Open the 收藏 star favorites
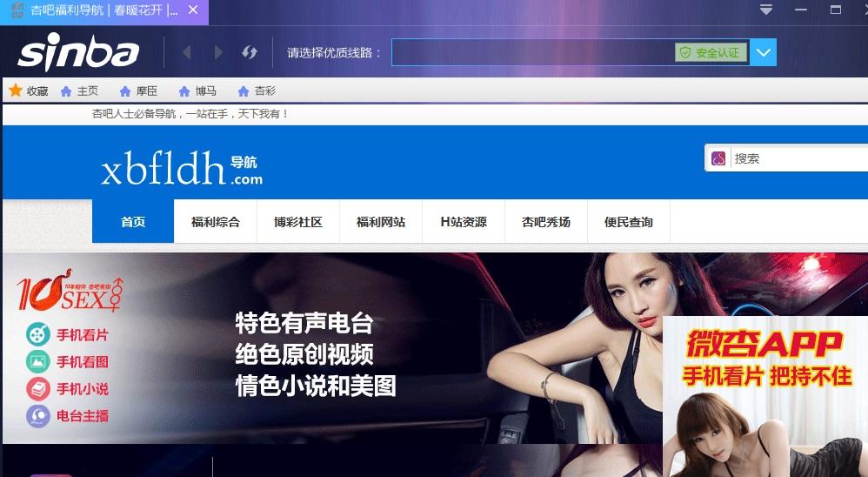868x477 pixels. pyautogui.click(x=29, y=91)
